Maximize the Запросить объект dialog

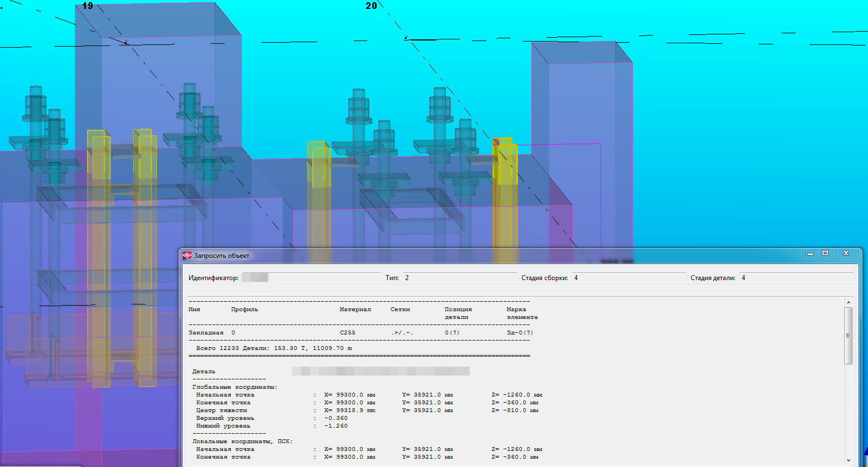pos(825,253)
